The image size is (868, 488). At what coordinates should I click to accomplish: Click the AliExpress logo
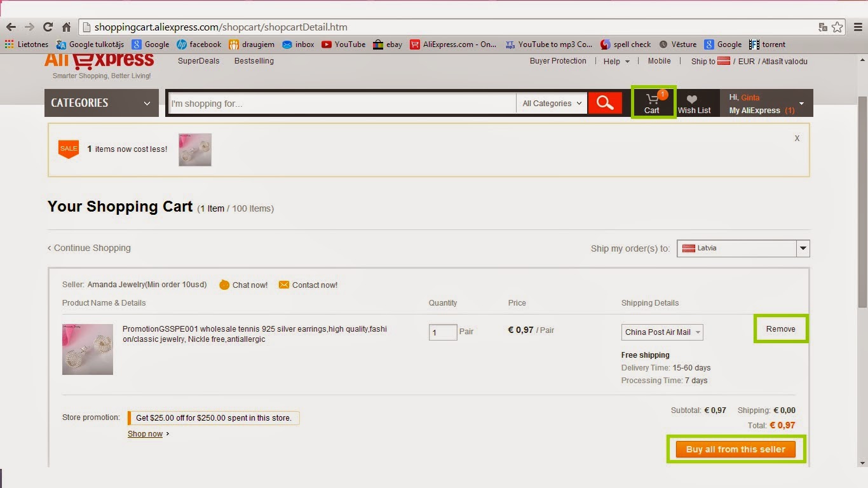[x=99, y=62]
